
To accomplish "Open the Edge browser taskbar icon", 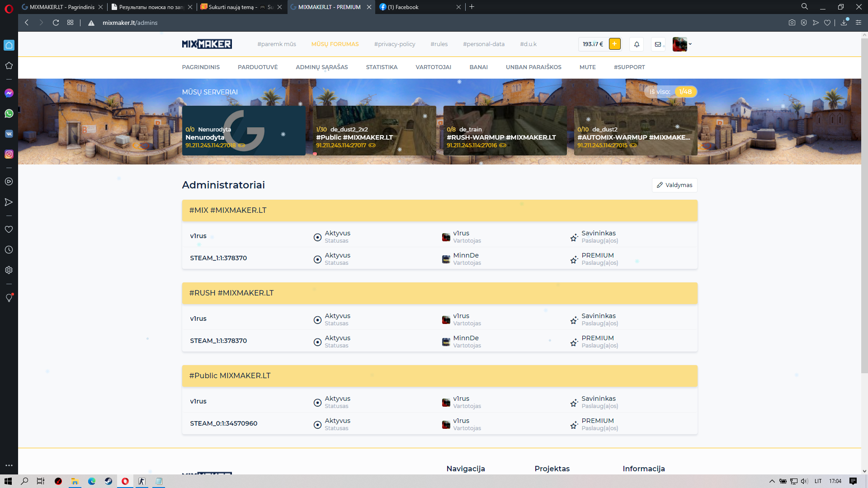I will 92,481.
